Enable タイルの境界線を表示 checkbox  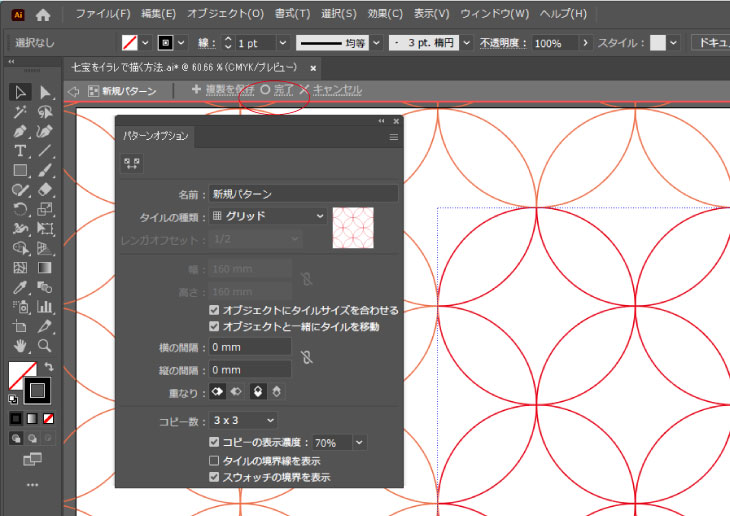point(214,461)
